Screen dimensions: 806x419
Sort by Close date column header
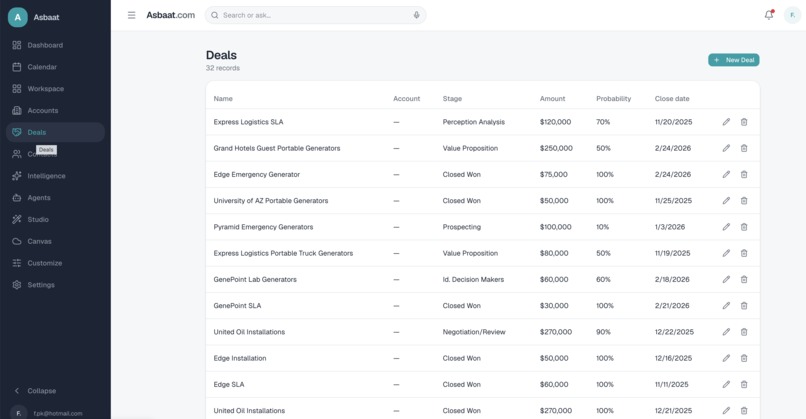(672, 99)
